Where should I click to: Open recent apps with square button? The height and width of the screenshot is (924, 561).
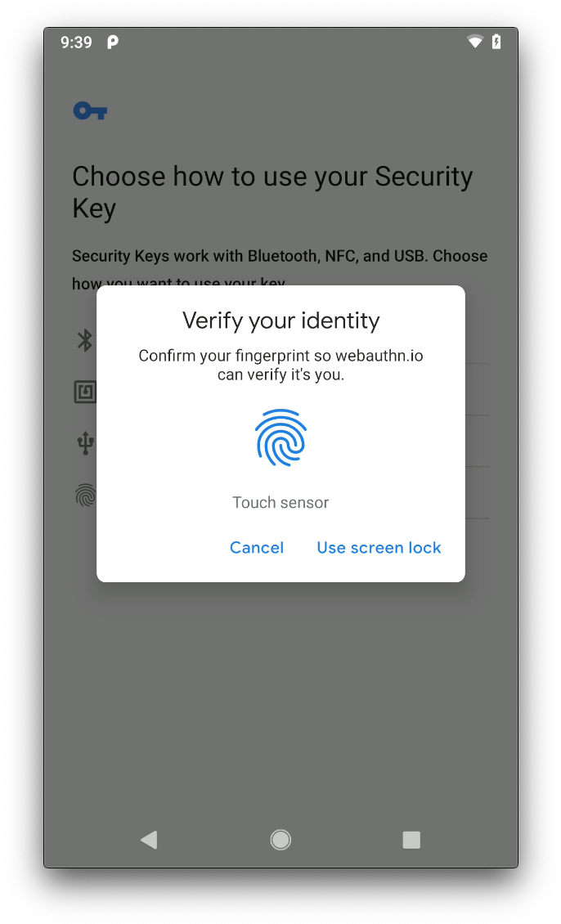click(x=411, y=840)
